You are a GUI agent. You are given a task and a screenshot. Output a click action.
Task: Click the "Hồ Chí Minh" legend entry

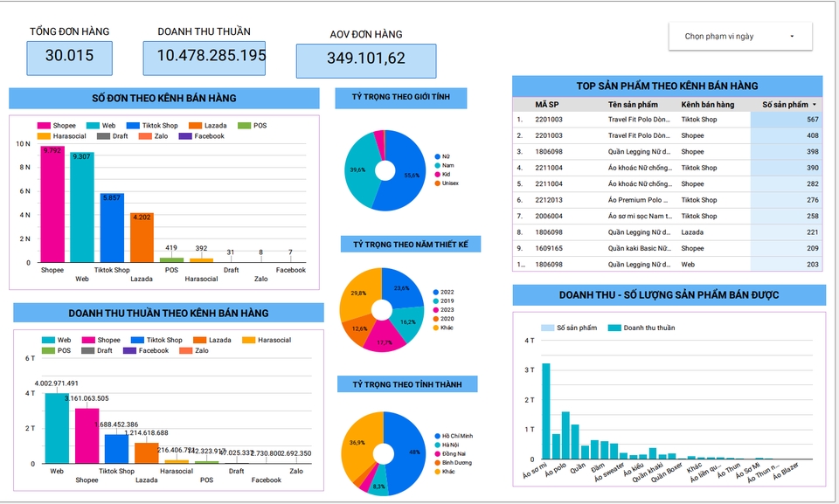pos(454,435)
